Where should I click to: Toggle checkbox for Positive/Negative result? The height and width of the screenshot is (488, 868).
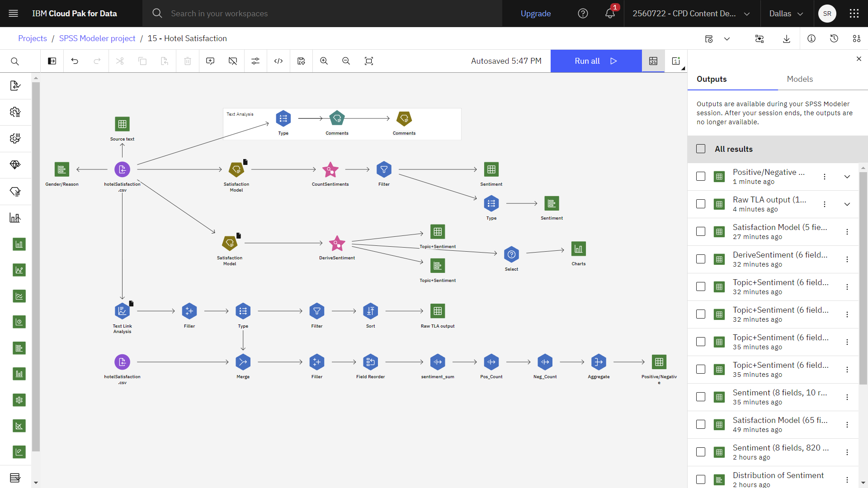[x=701, y=176]
